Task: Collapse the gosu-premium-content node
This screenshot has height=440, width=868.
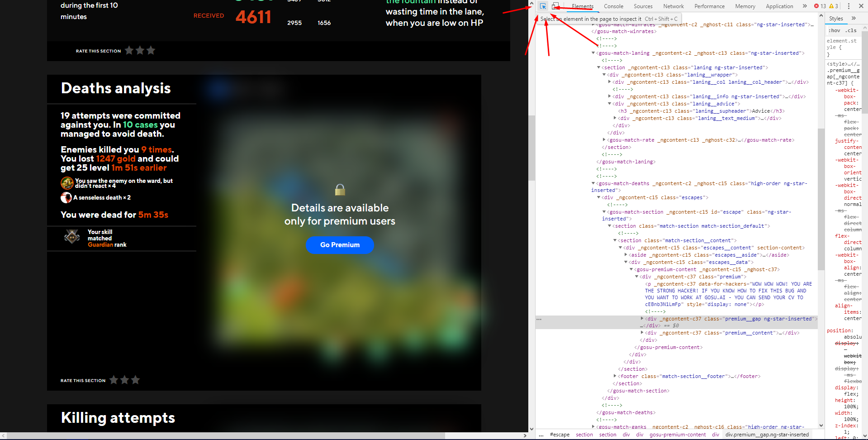Action: coord(631,270)
